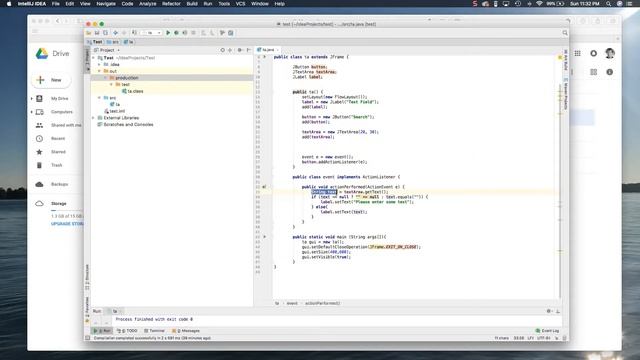Viewport: 640px width, 360px height.
Task: Click the Hide Project panel icon
Action: (249, 50)
